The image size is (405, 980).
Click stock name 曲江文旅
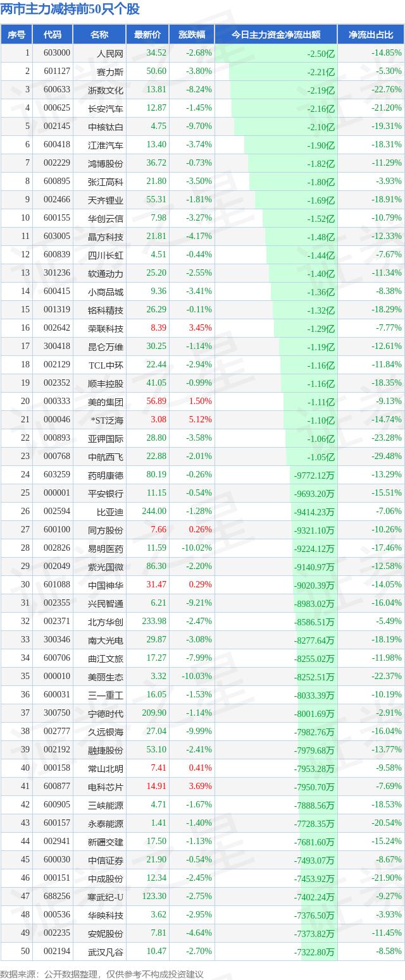point(106,658)
